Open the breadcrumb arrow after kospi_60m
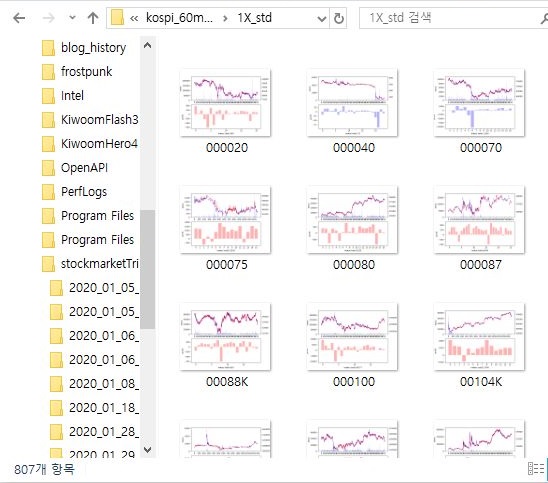The image size is (548, 483). click(x=225, y=18)
